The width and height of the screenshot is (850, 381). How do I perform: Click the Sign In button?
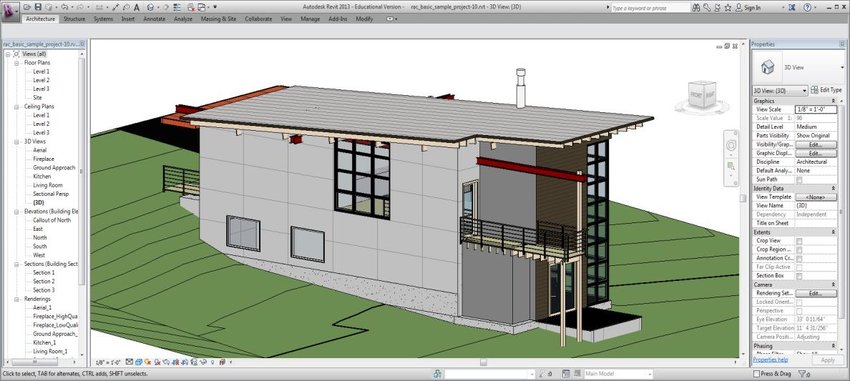coord(748,8)
